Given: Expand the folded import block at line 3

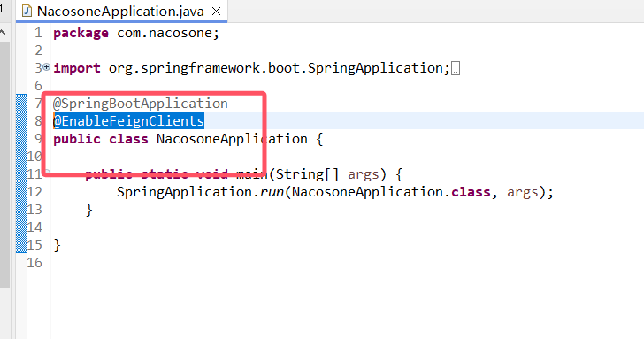Looking at the screenshot, I should pos(46,66).
